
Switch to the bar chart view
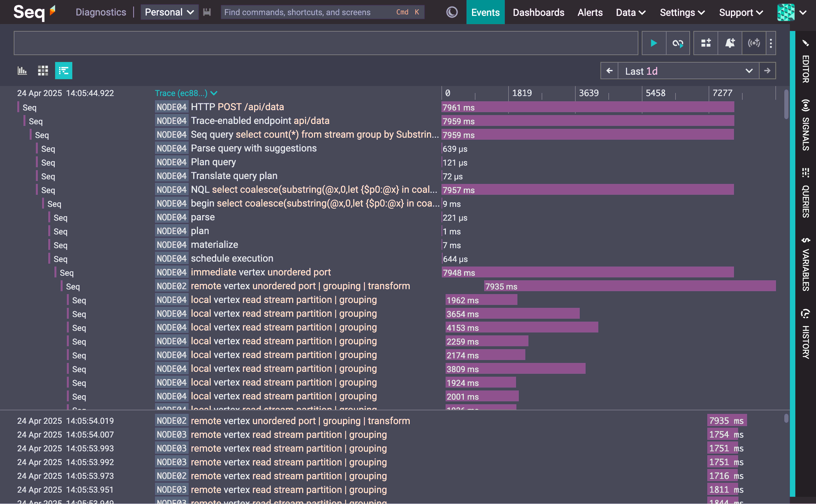[22, 71]
